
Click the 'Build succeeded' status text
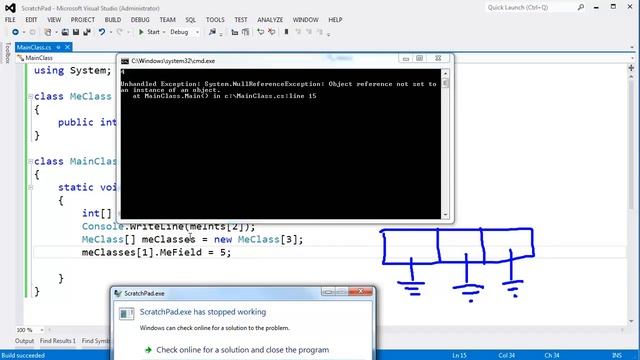point(23,356)
